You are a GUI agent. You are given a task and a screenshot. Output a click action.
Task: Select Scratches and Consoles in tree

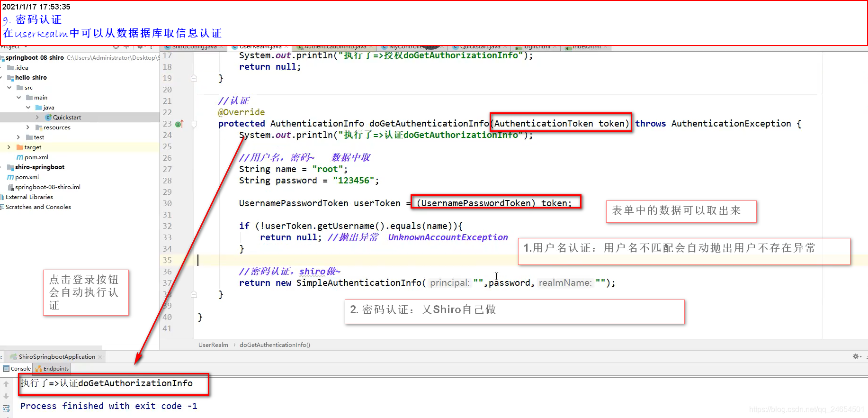point(38,207)
